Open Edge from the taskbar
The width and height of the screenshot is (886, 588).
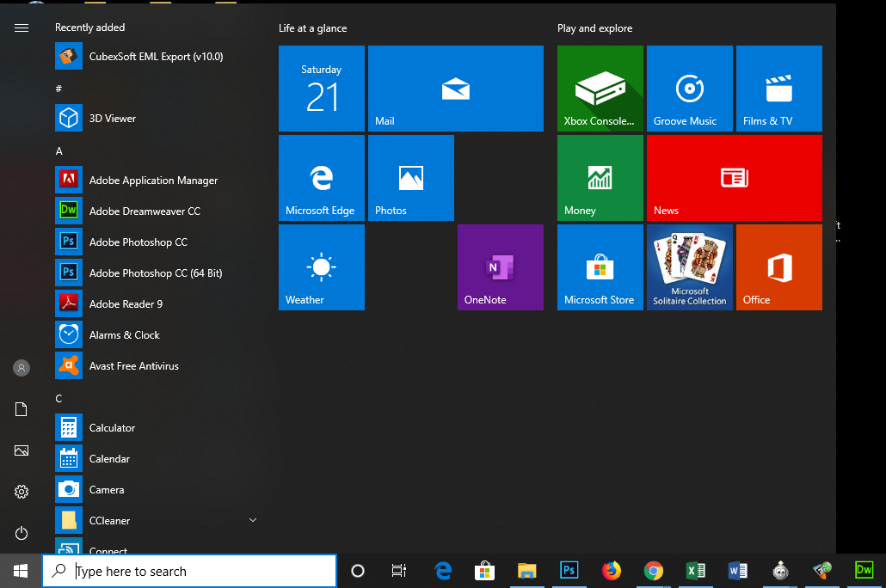[x=443, y=571]
